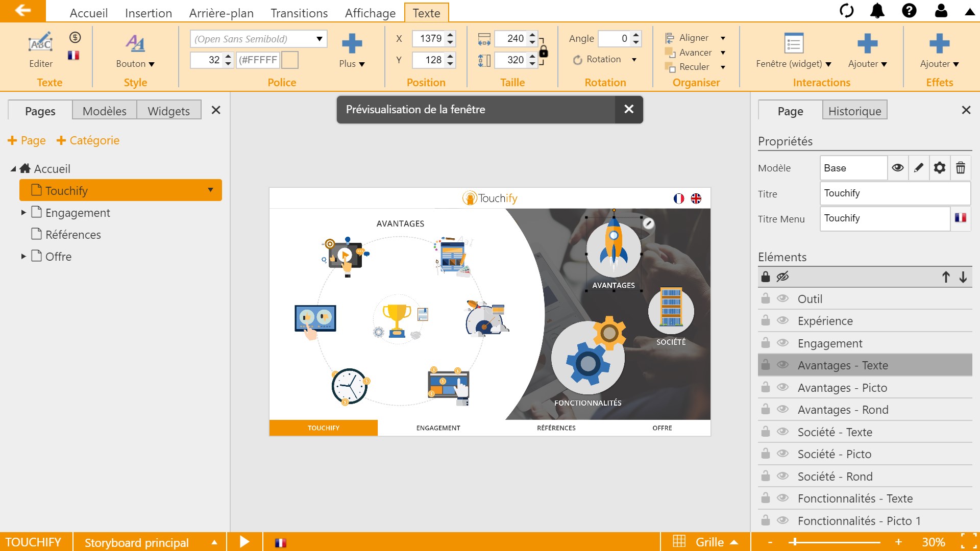Expand the Offre page tree
The width and height of the screenshot is (980, 551).
(x=23, y=256)
